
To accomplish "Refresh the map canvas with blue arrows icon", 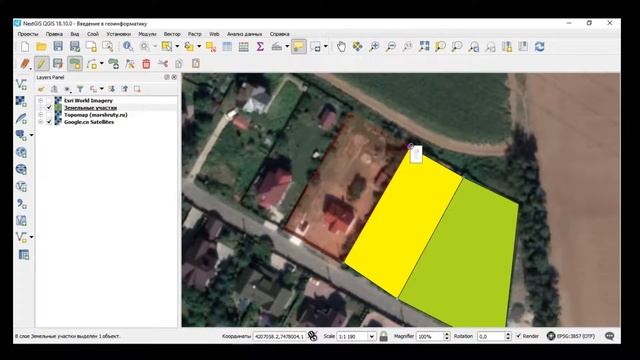I will 540,47.
